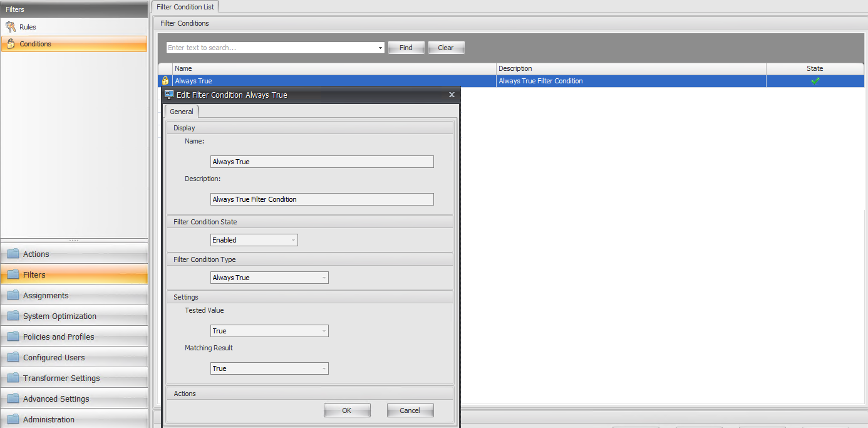The image size is (868, 428).
Task: Click the Find button
Action: pos(406,48)
